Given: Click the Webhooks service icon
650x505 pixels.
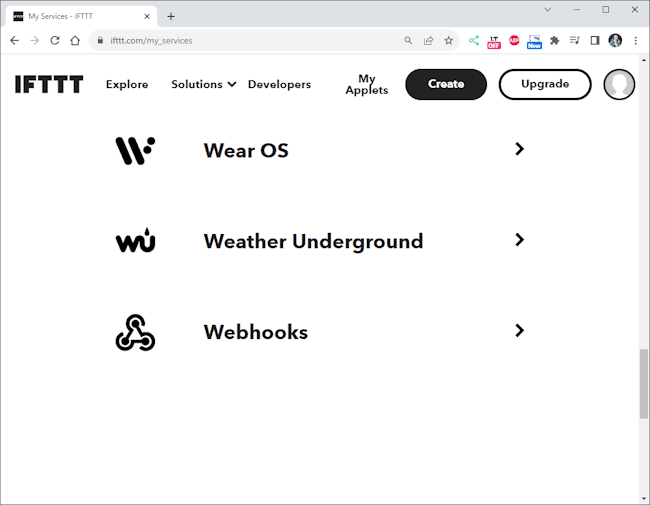Looking at the screenshot, I should tap(135, 332).
